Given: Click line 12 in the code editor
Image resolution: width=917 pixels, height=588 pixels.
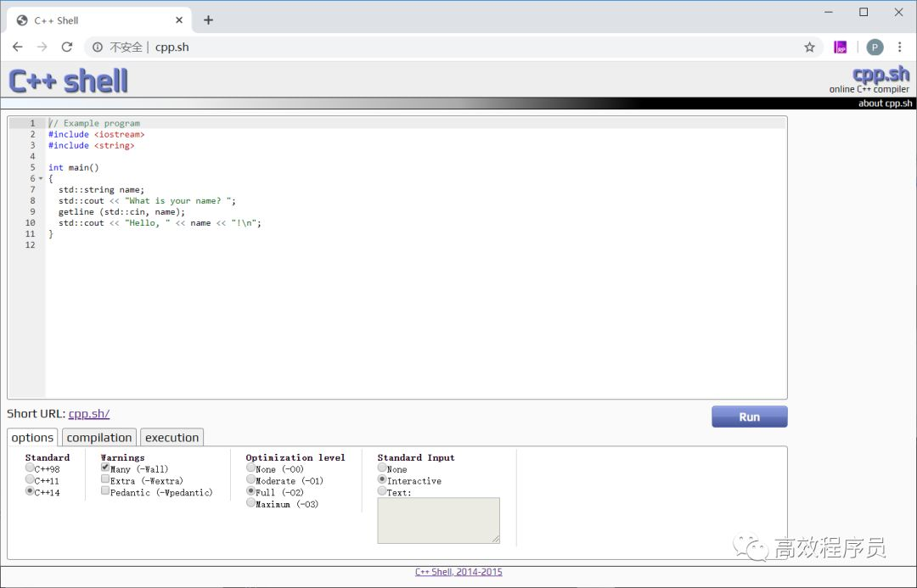Looking at the screenshot, I should (x=415, y=245).
